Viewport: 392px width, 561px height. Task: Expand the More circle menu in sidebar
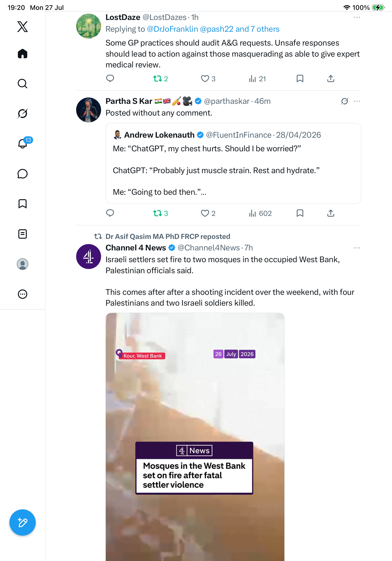23,294
